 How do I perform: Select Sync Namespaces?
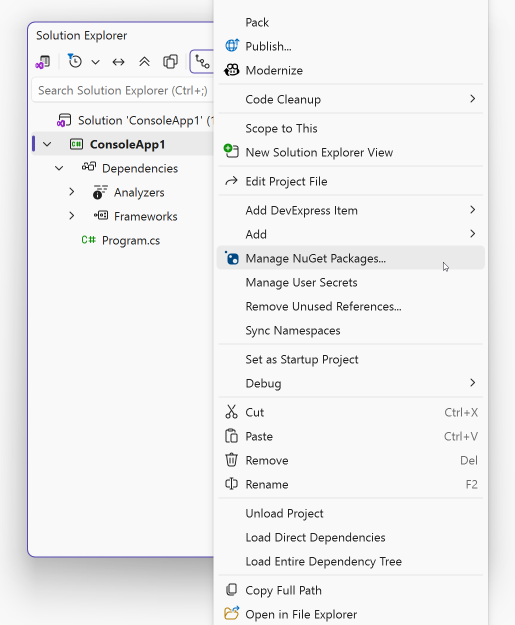(351, 330)
